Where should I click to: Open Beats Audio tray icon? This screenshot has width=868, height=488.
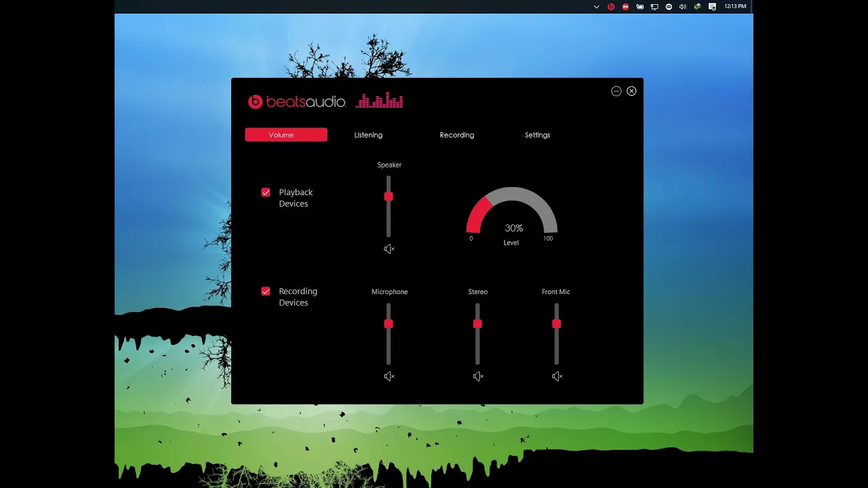tap(611, 6)
